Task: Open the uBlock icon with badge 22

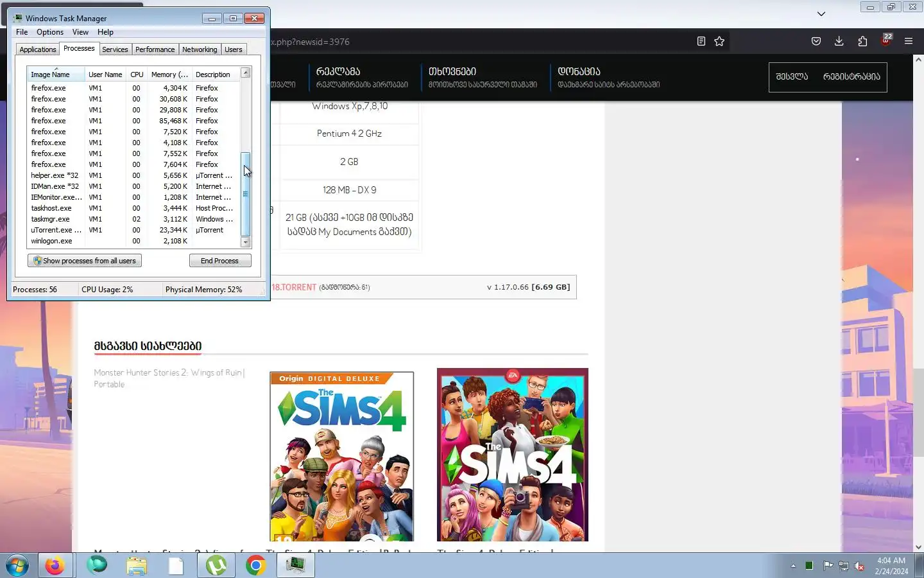Action: [x=886, y=40]
